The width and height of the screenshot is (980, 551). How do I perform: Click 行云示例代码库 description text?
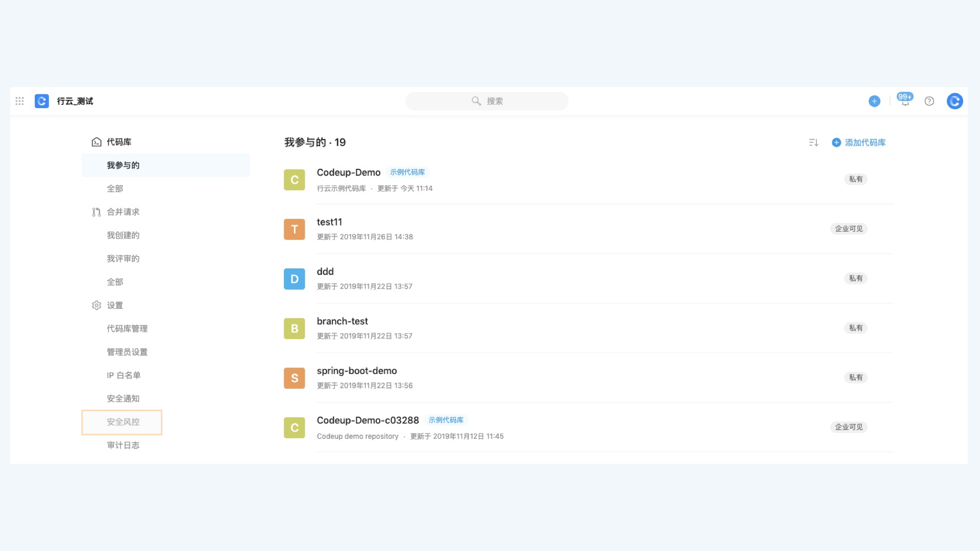(341, 188)
